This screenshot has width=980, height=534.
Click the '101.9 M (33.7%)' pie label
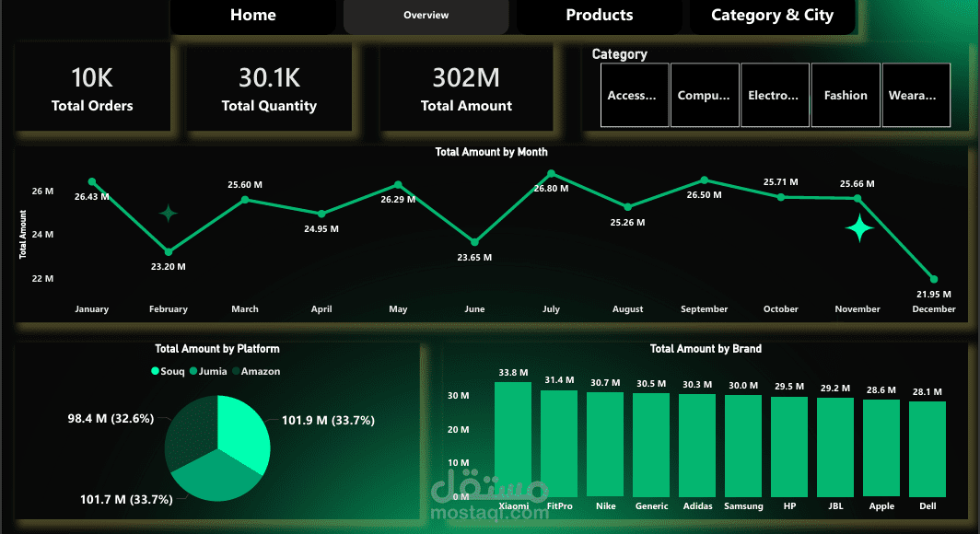pyautogui.click(x=328, y=421)
